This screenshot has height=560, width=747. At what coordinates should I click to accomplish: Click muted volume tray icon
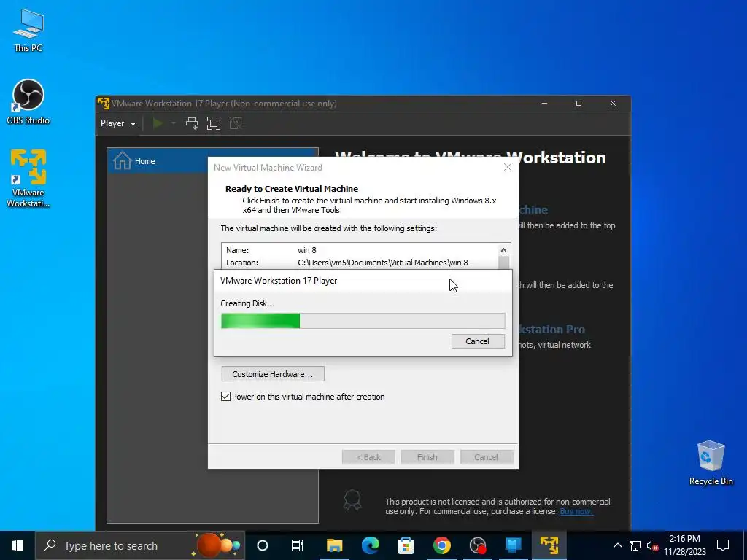point(653,545)
